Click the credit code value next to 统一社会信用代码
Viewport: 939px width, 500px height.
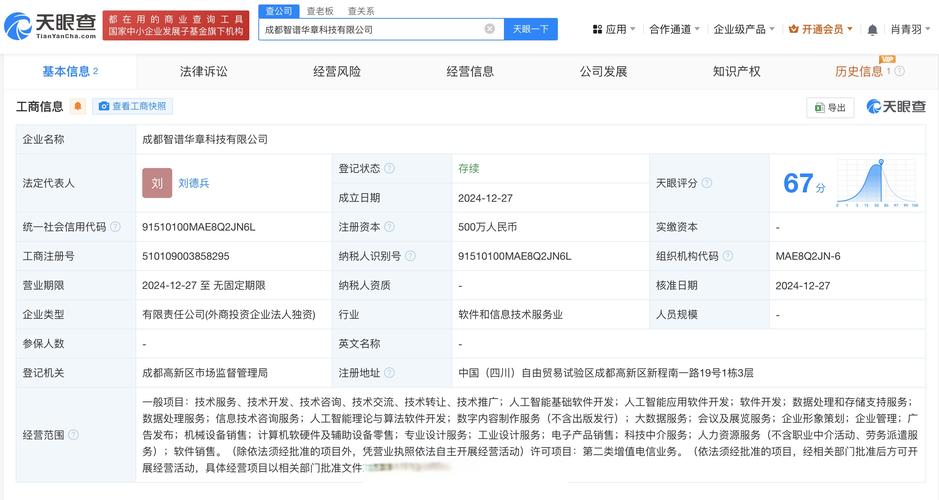198,227
